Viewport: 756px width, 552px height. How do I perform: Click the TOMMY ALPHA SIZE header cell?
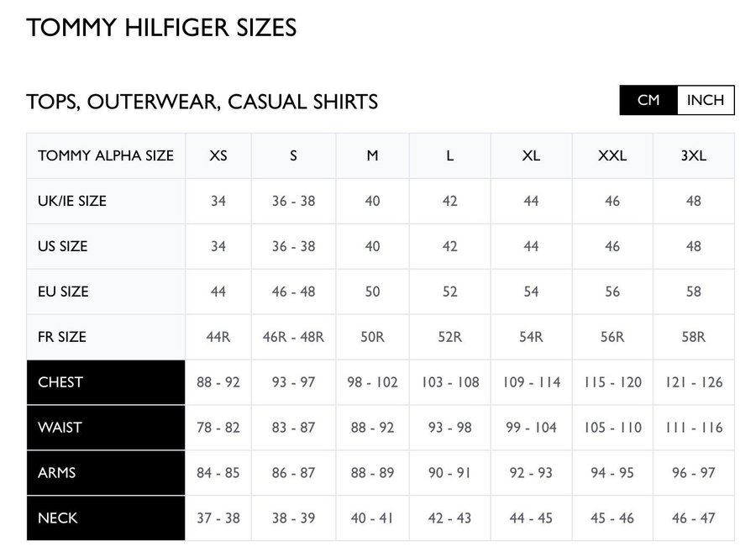click(106, 155)
